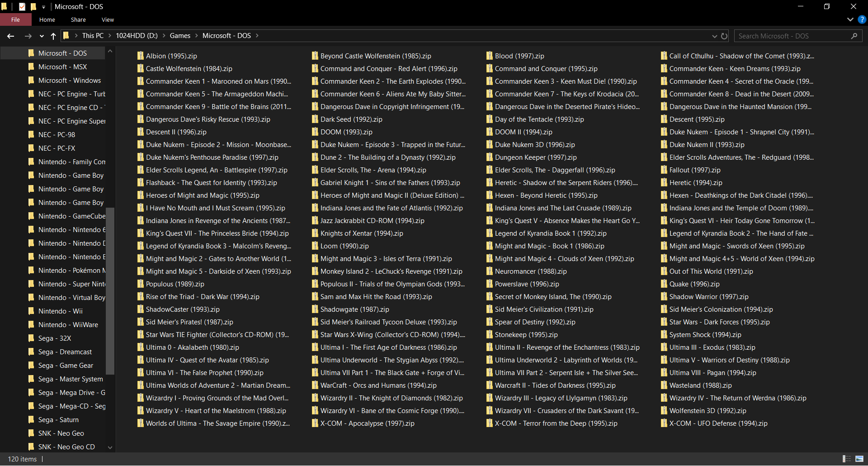Select the Albion (1995).zip archive icon
This screenshot has height=466, width=868.
point(140,56)
